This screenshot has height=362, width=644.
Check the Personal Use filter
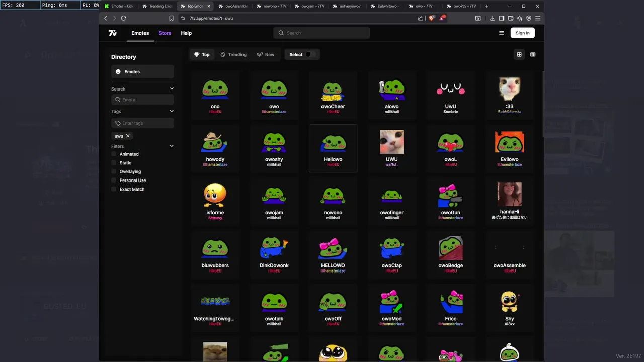point(114,180)
